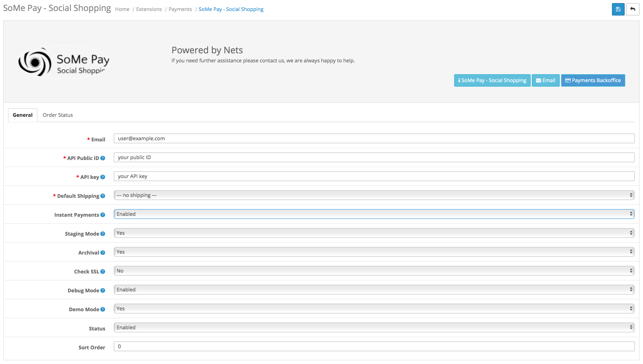Go to Payments in the breadcrumb
Image resolution: width=643 pixels, height=364 pixels.
(x=180, y=9)
